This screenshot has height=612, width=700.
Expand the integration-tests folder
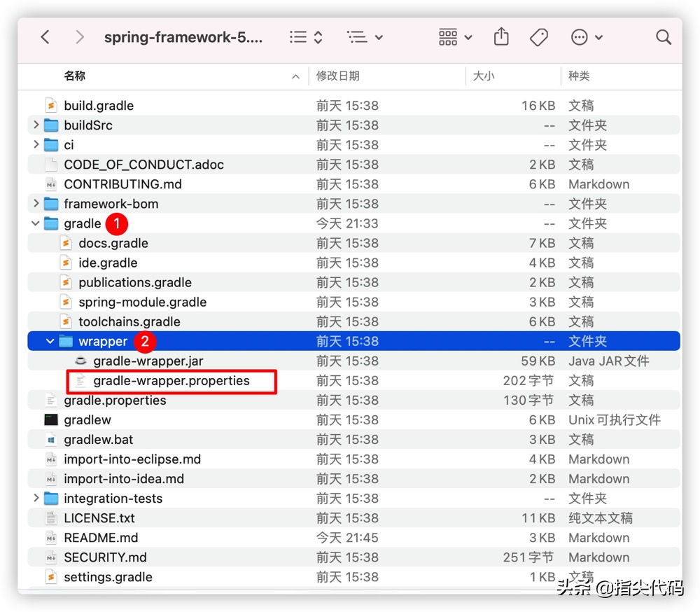pyautogui.click(x=36, y=498)
